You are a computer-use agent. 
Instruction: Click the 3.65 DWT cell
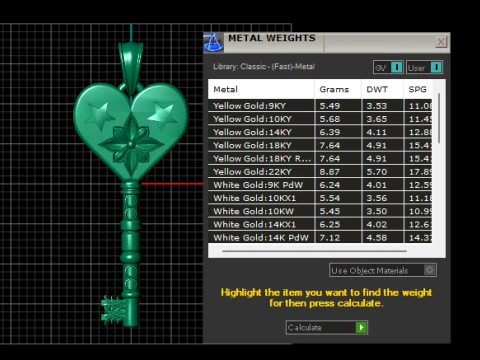pyautogui.click(x=383, y=119)
